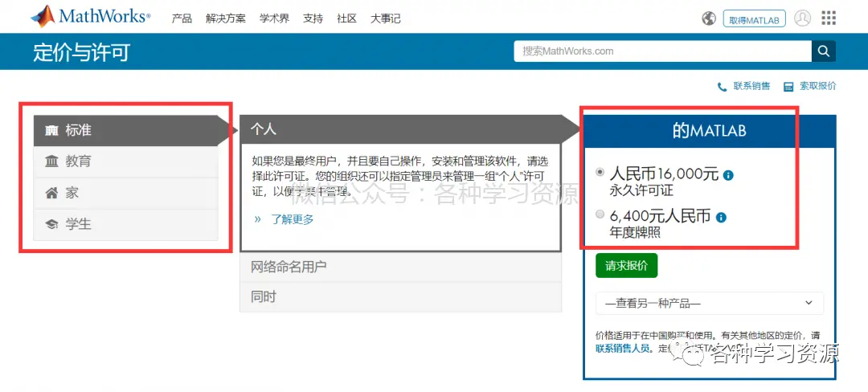Image resolution: width=868 pixels, height=392 pixels.
Task: Select the 标准 license category tab
Action: [125, 130]
